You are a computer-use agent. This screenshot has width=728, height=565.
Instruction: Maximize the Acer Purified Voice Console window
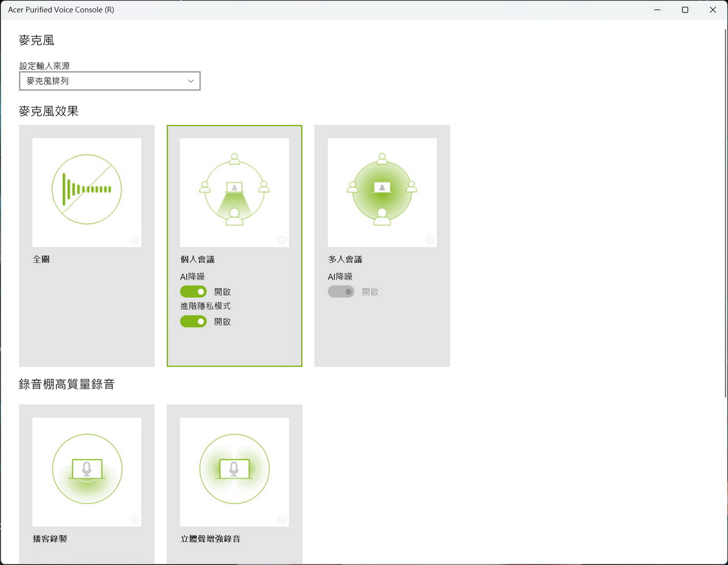tap(685, 10)
